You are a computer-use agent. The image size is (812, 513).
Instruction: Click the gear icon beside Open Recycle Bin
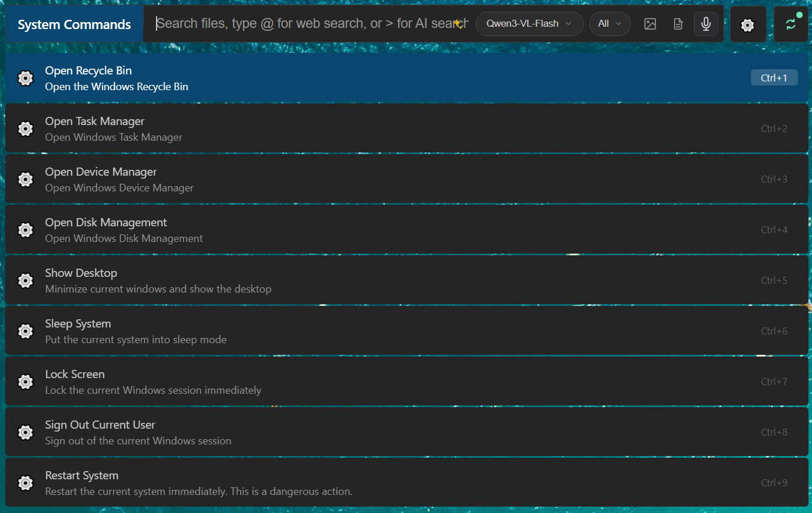point(26,78)
